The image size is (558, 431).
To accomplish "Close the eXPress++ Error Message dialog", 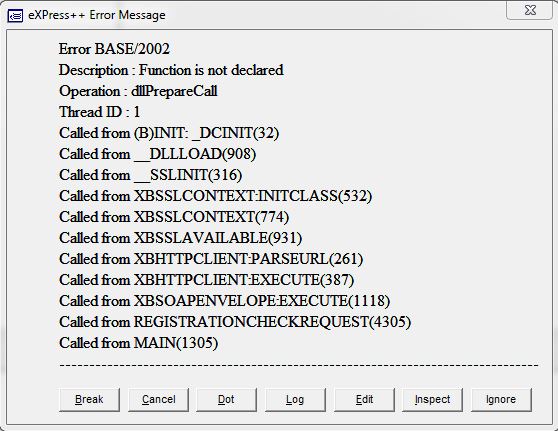I will (x=530, y=10).
